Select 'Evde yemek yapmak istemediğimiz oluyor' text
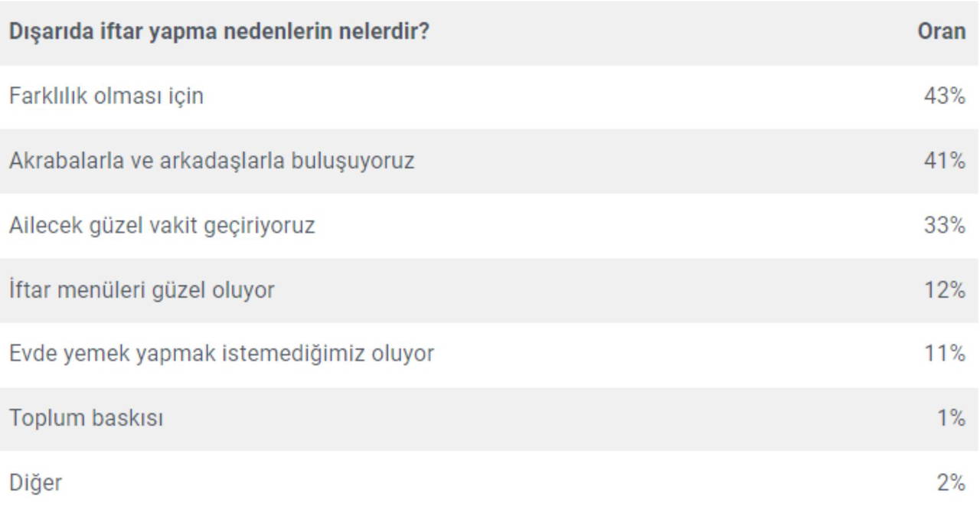Viewport: 980px width, 519px height. tap(221, 354)
